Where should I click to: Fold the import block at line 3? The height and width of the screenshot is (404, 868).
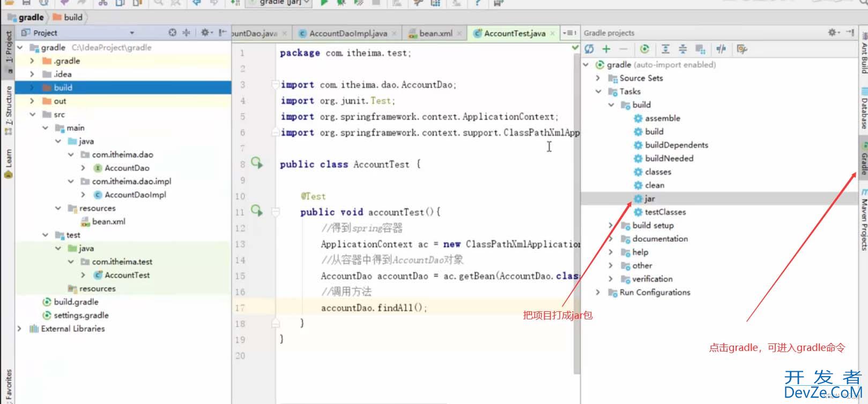275,84
